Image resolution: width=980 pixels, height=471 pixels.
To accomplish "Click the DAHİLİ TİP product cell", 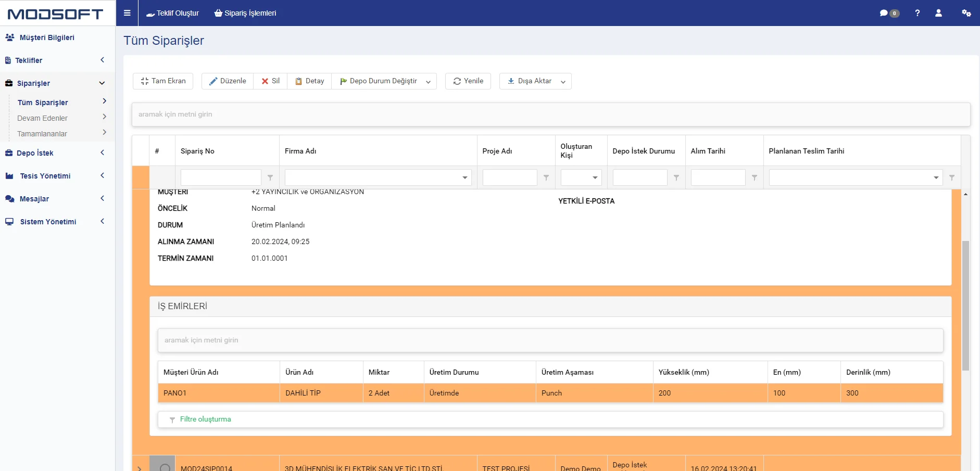I will click(x=321, y=393).
